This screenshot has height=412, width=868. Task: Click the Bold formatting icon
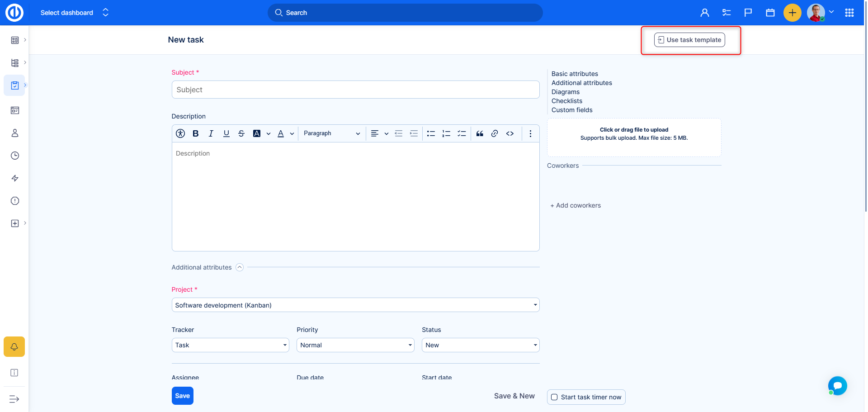point(195,133)
